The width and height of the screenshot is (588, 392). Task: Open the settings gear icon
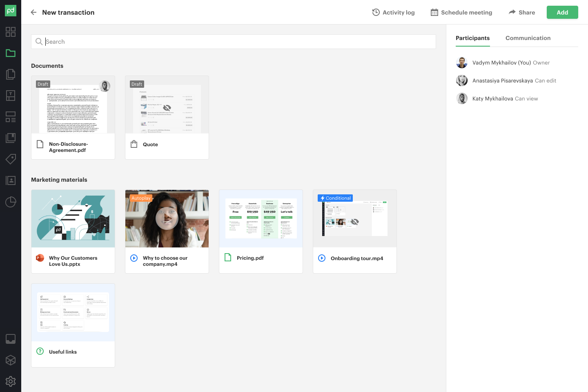click(11, 381)
